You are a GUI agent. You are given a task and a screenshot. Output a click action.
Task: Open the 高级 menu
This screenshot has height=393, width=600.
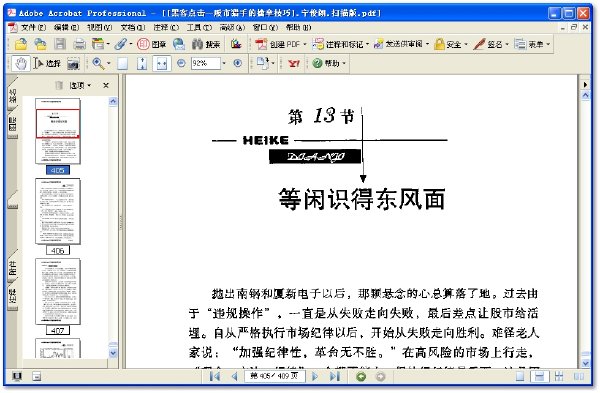[x=232, y=28]
